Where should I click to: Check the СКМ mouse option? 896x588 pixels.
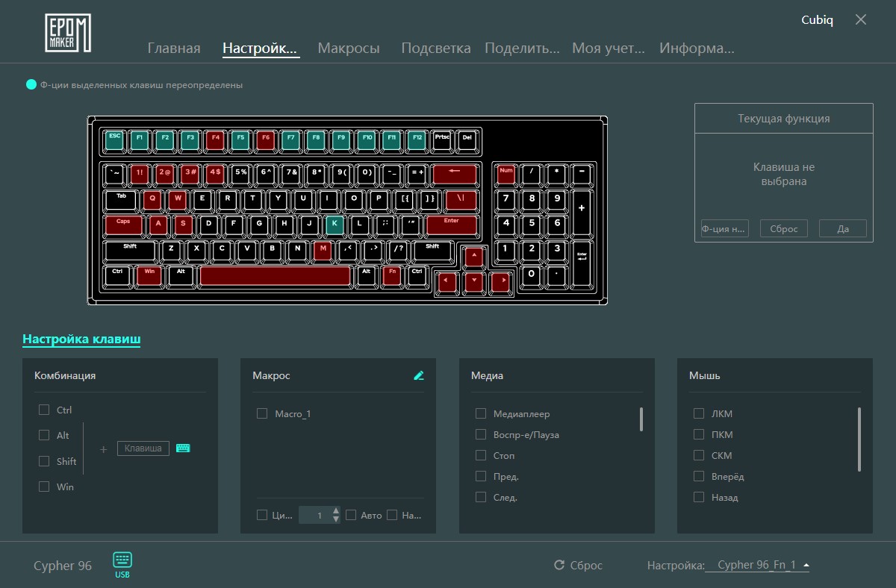pos(699,455)
